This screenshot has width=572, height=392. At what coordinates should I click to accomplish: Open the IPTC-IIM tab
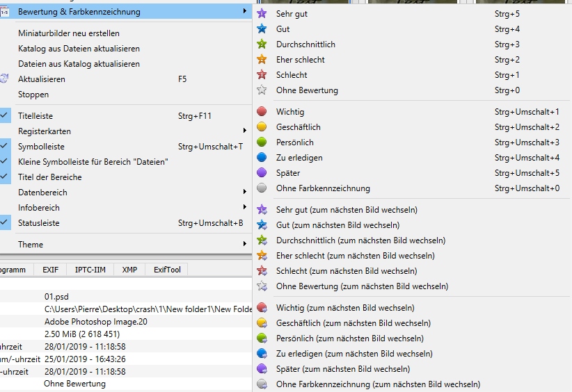pos(90,270)
